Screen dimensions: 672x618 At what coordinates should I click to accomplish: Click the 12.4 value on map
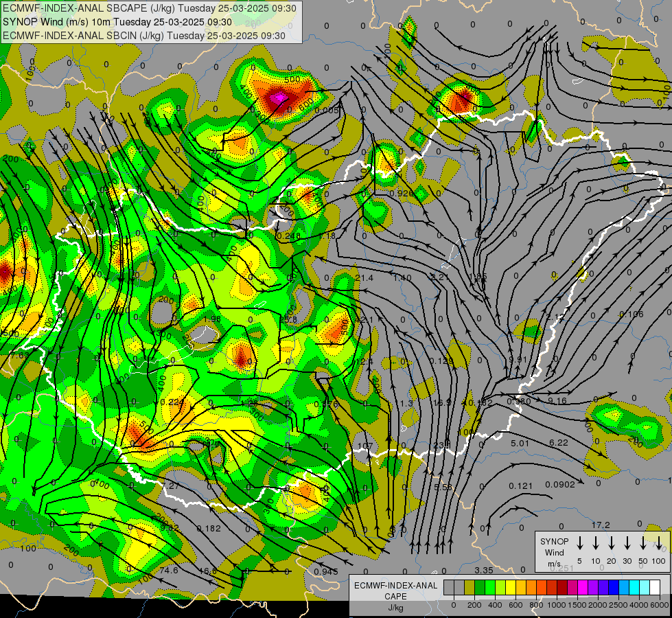tap(364, 362)
